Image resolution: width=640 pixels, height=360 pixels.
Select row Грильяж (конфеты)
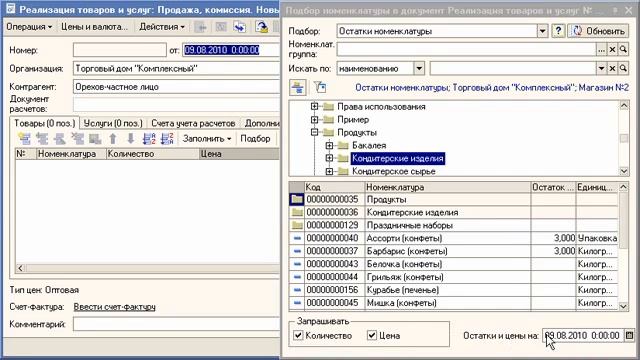453,277
